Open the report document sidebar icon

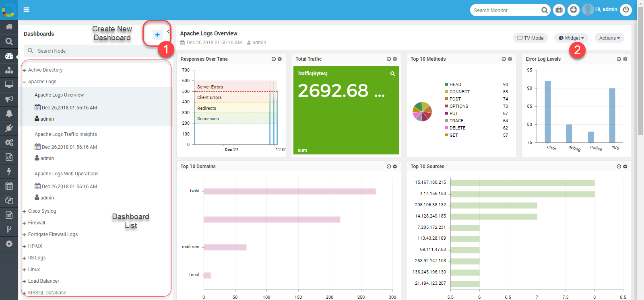tap(9, 215)
